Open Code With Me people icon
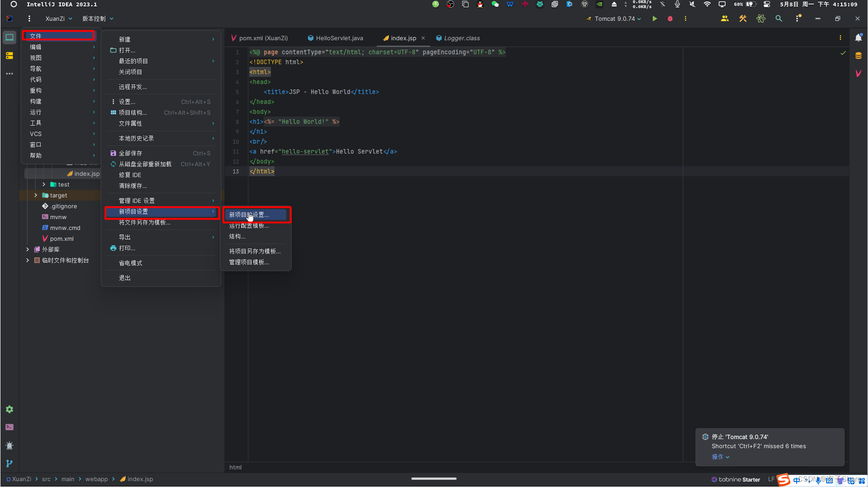The height and width of the screenshot is (487, 868). click(x=725, y=19)
